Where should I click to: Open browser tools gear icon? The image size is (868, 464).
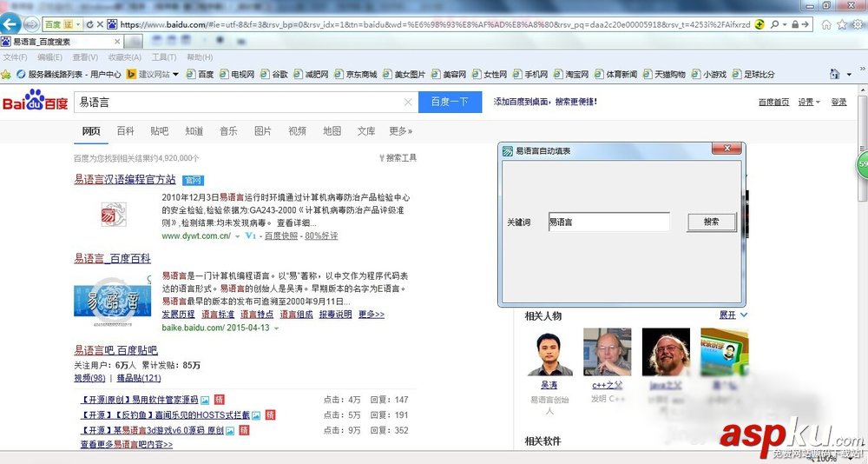pyautogui.click(x=858, y=24)
